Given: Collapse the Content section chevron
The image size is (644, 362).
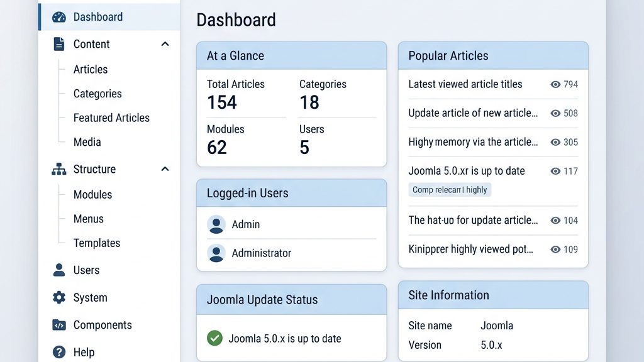Looking at the screenshot, I should 165,44.
